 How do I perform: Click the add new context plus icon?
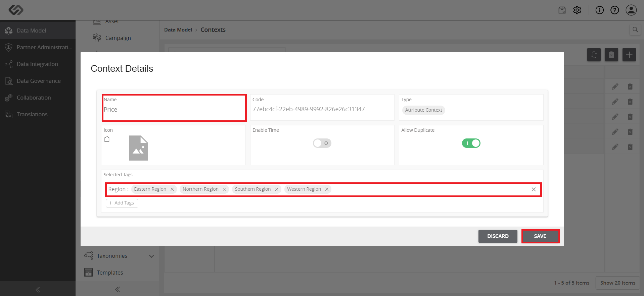629,55
